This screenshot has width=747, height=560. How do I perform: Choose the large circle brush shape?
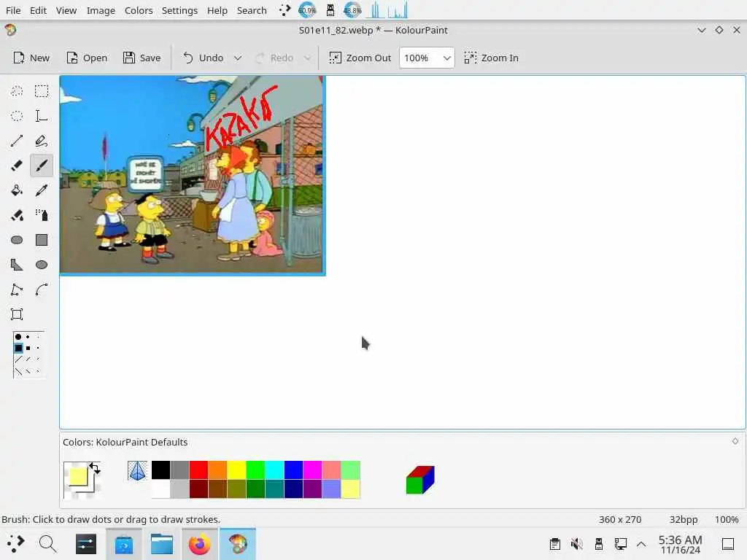click(x=18, y=337)
